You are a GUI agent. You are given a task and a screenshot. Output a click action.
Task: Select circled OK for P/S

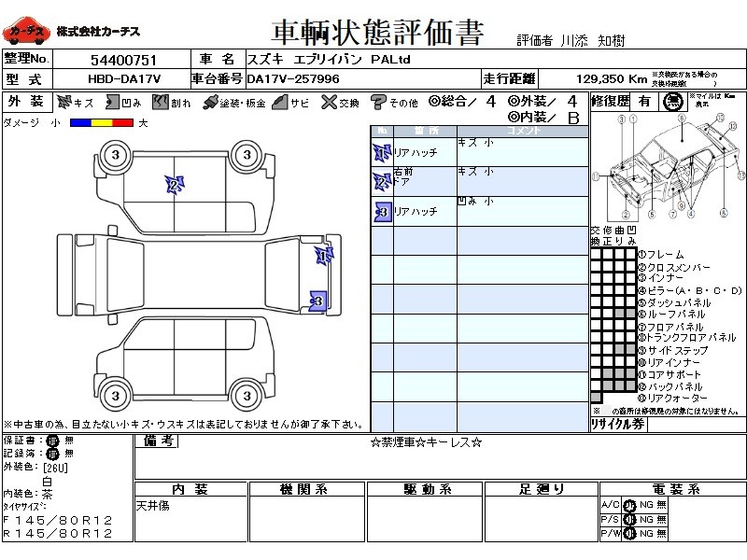[x=629, y=520]
